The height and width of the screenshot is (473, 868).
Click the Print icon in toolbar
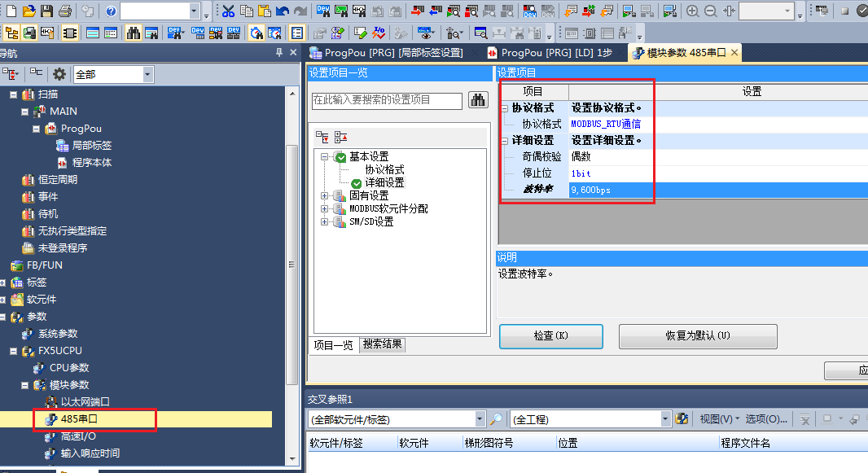coord(64,11)
